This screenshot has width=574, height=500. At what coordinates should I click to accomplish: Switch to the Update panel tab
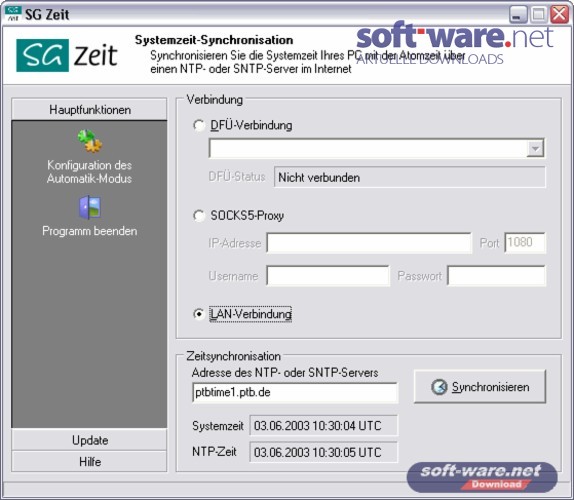(x=89, y=440)
